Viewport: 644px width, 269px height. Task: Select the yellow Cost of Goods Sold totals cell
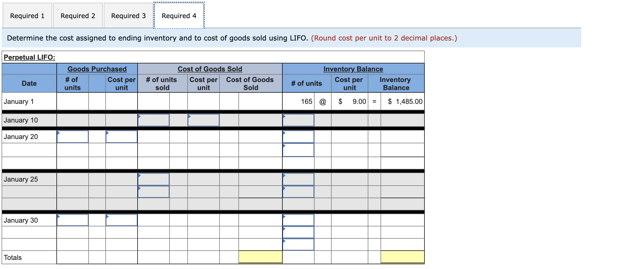click(x=260, y=257)
